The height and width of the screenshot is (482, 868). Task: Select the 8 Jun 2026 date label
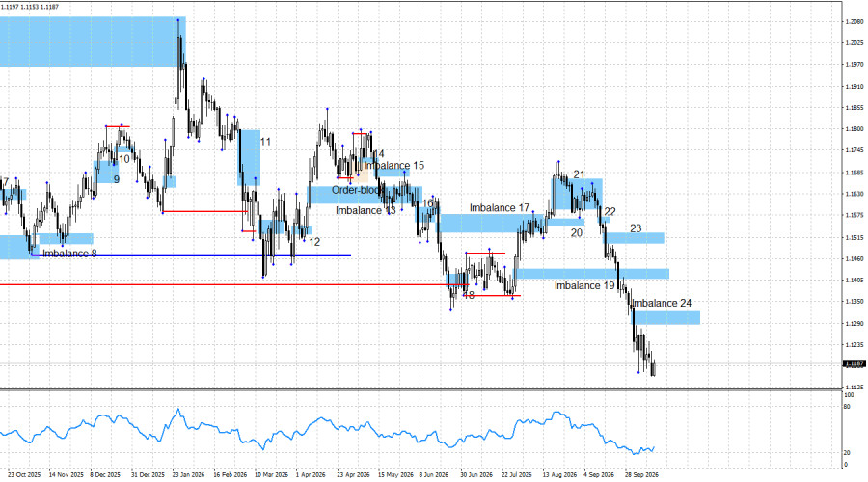[x=433, y=475]
